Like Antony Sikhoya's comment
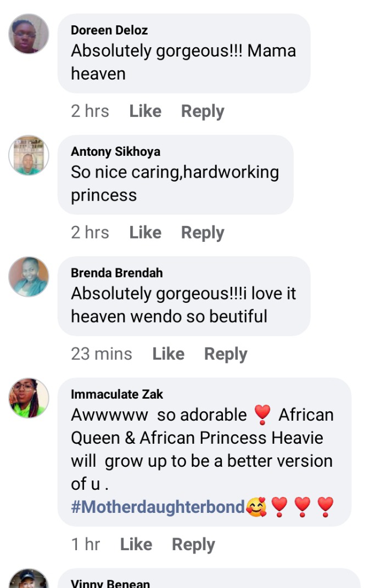The width and height of the screenshot is (369, 588). pyautogui.click(x=146, y=233)
